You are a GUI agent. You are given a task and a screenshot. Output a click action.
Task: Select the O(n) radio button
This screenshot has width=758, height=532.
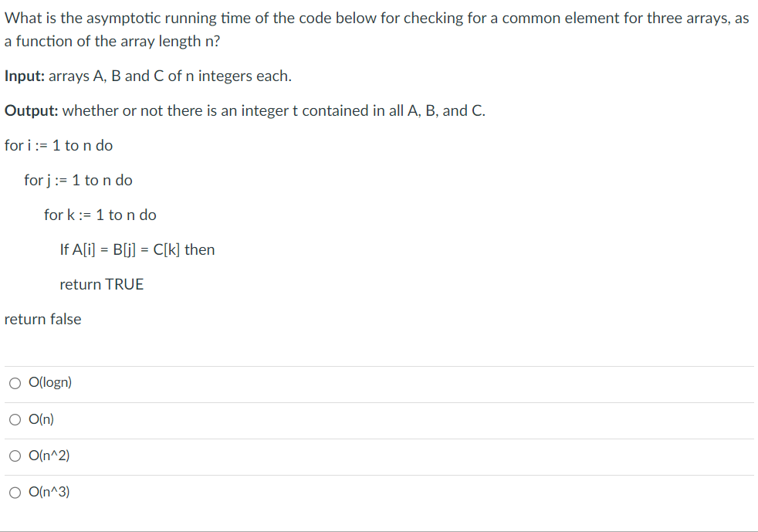tap(15, 419)
